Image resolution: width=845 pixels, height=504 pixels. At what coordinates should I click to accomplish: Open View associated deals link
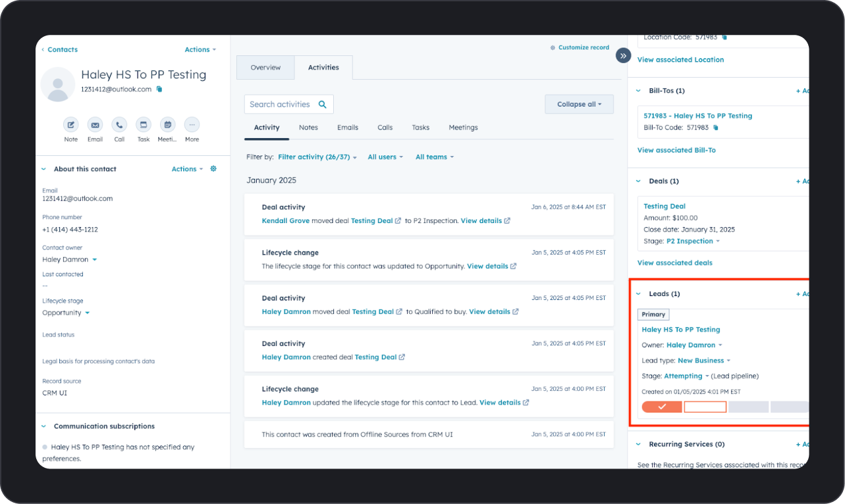point(674,263)
